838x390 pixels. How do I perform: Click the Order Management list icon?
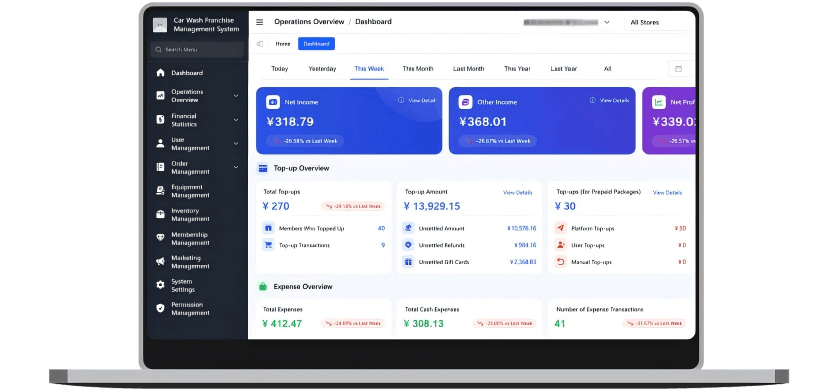tap(160, 167)
